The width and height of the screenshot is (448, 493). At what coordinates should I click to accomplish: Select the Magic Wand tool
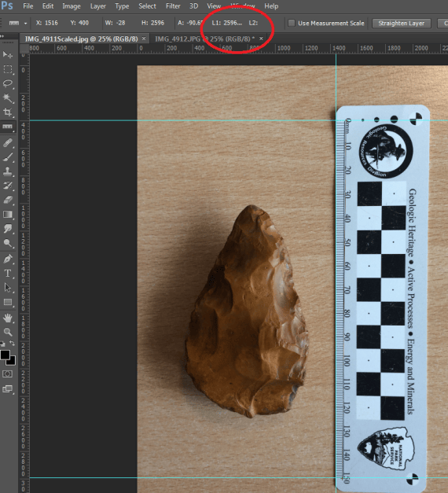point(8,98)
